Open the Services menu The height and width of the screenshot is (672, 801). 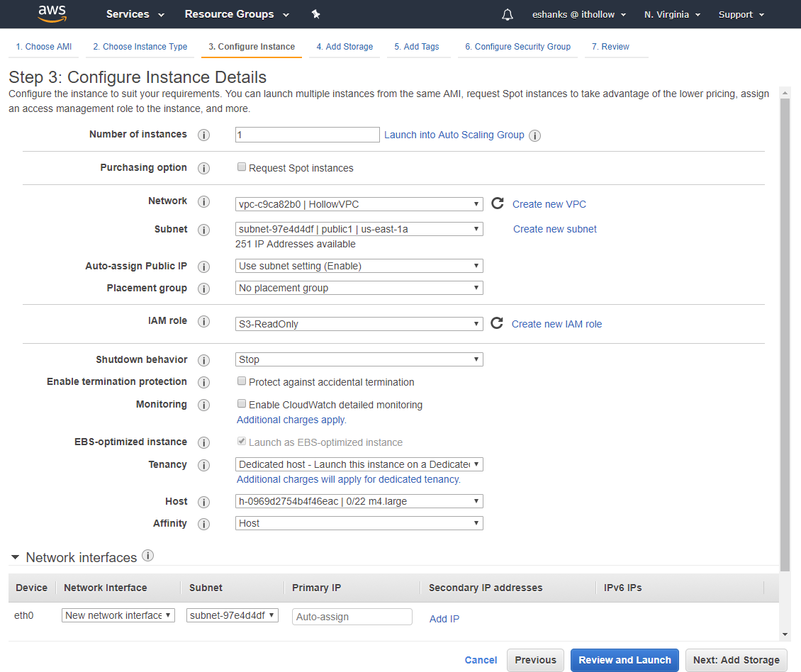tap(135, 14)
